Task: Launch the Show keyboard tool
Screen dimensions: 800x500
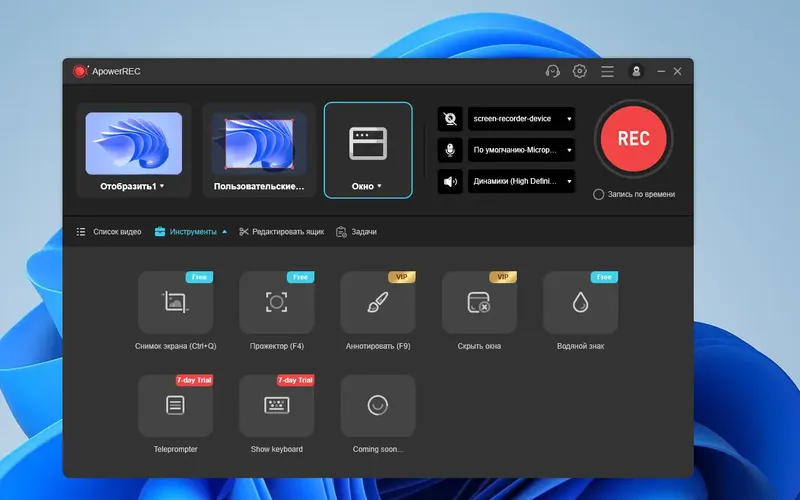Action: [x=277, y=406]
